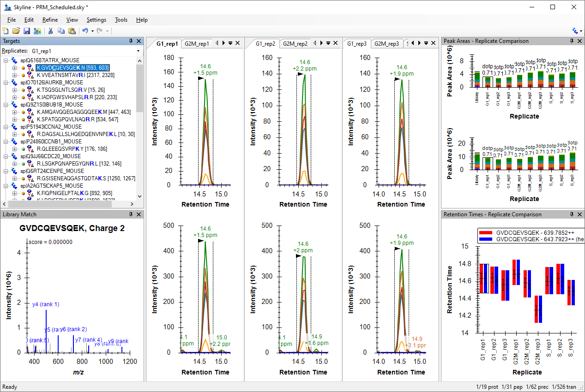585x392 pixels.
Task: Open the tab list dropdown in the G1_rep1 pane
Action: tap(230, 43)
